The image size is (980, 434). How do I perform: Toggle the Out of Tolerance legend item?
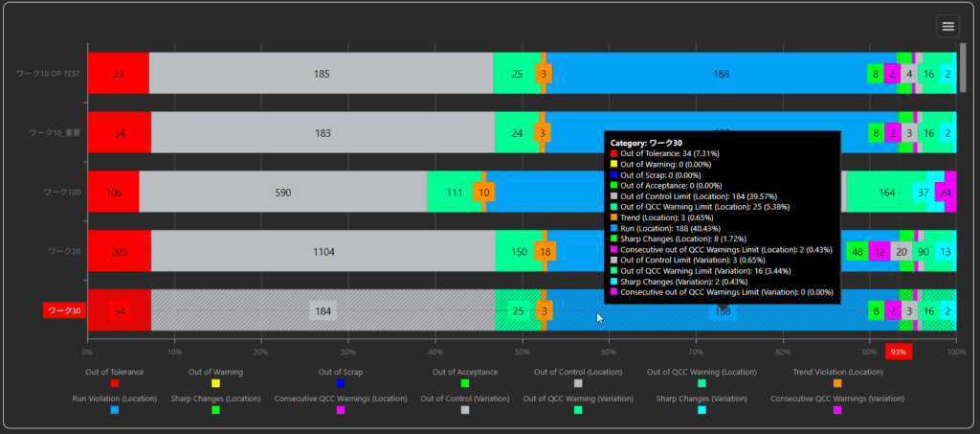click(115, 383)
